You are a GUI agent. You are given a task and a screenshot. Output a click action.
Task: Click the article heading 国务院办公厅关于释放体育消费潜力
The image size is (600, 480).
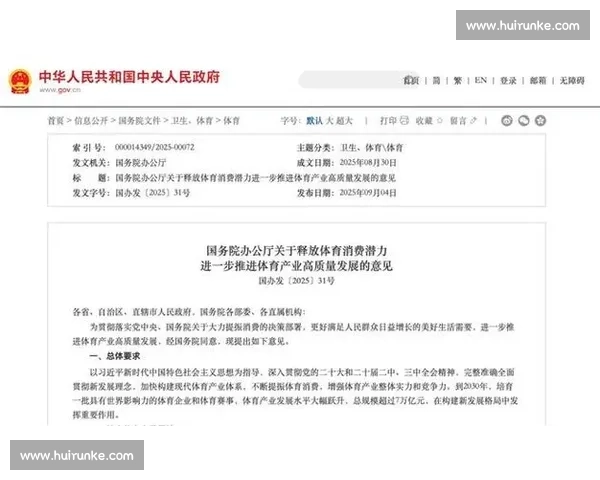tap(297, 251)
